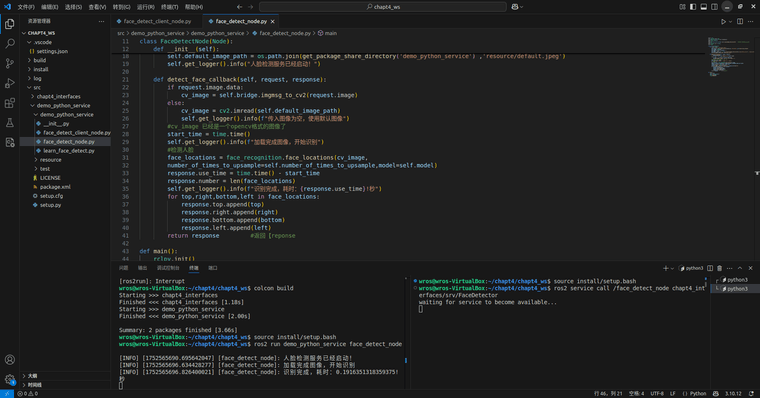760x398 pixels.
Task: Maximize the panel with the up chevron
Action: (740, 268)
